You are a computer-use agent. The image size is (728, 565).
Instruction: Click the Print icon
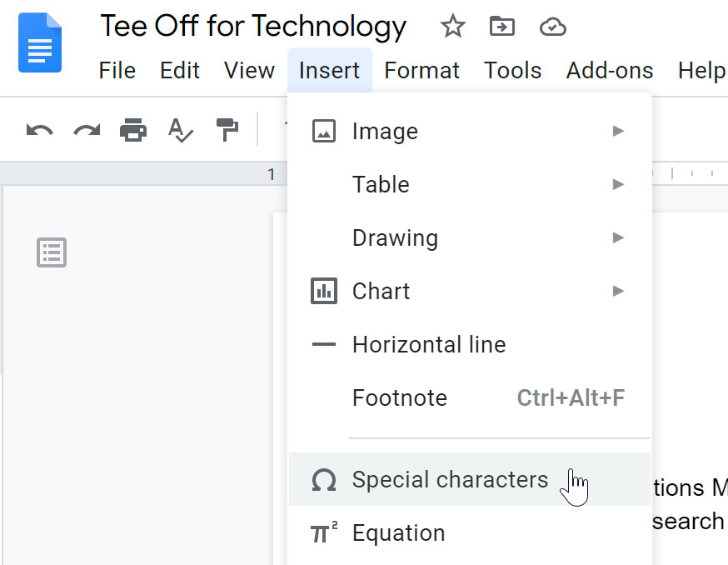133,130
